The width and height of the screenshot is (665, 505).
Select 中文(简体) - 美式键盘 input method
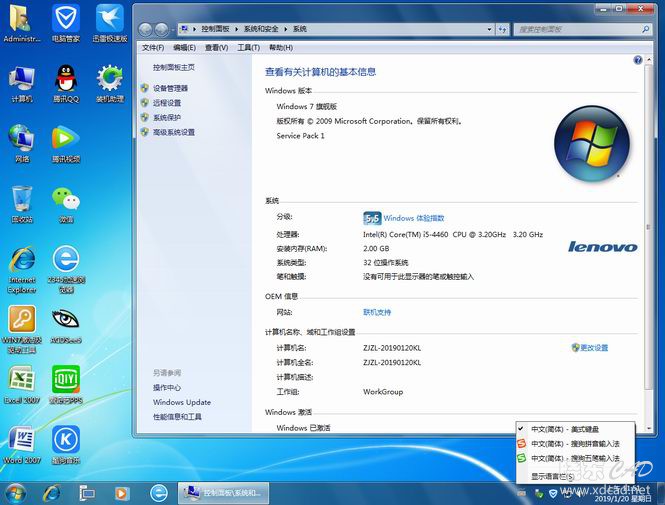[576, 429]
